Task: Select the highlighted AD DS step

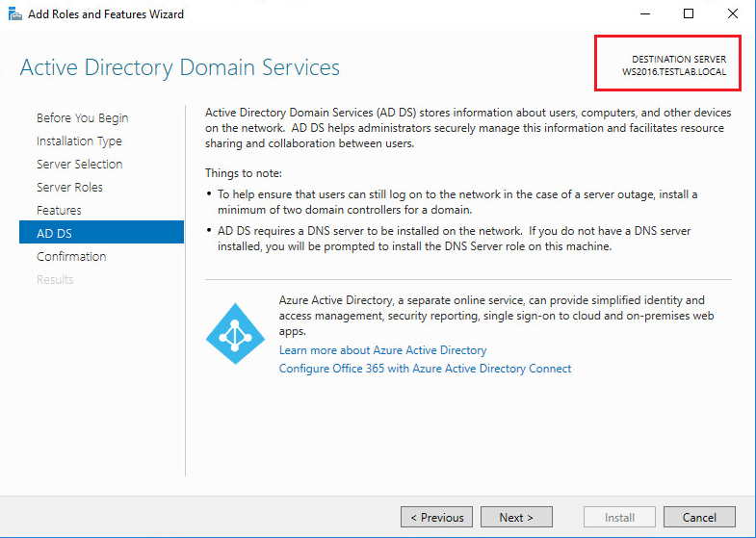Action: [54, 234]
